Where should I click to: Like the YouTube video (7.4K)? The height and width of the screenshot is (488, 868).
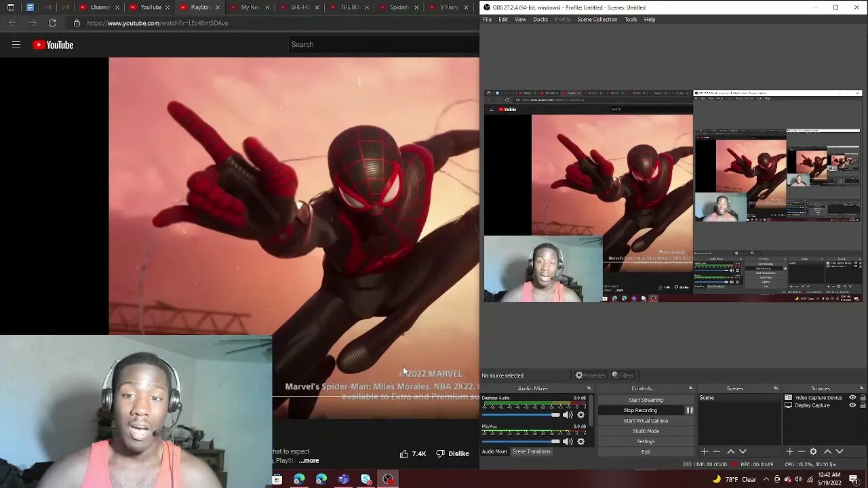click(412, 453)
